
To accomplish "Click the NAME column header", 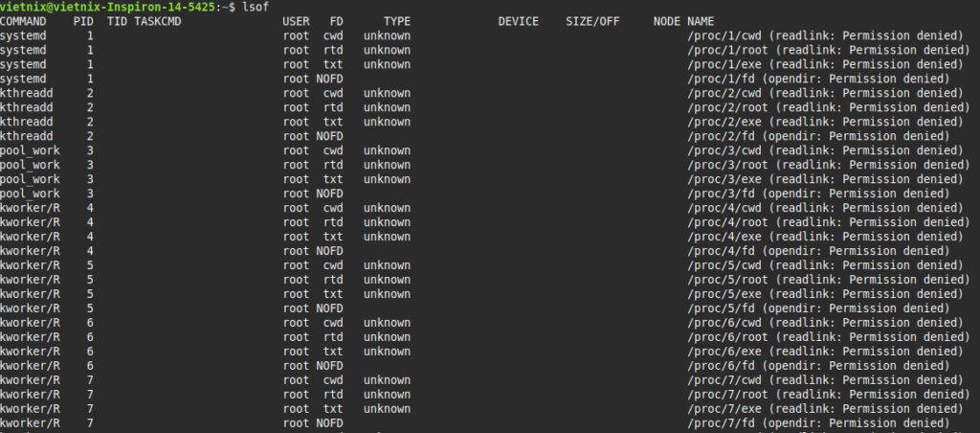I will [x=701, y=21].
